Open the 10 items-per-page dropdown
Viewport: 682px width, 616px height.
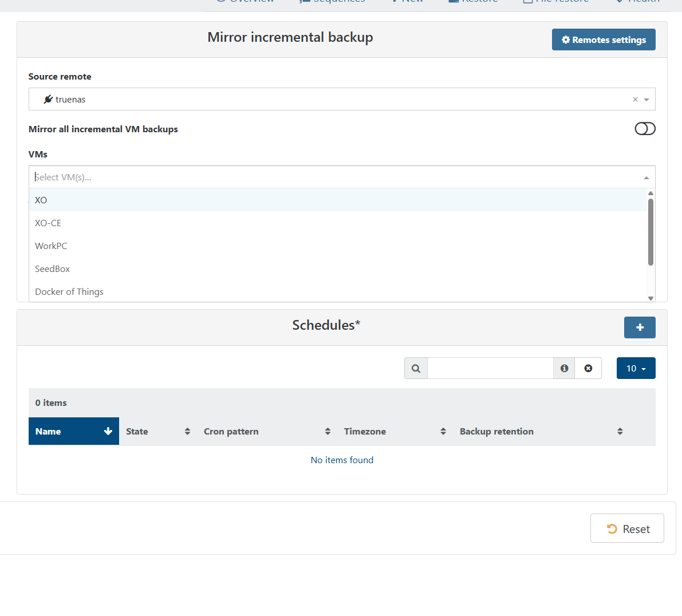(x=636, y=368)
